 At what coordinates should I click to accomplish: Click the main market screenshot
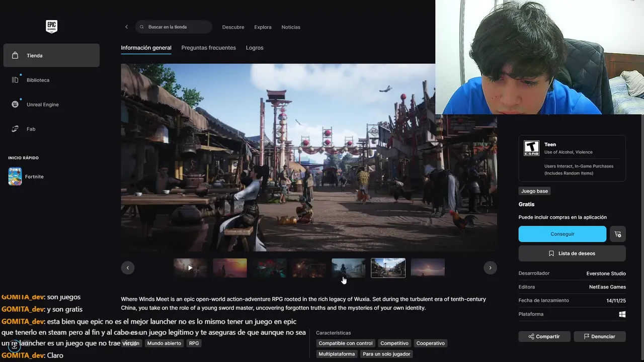[309, 157]
